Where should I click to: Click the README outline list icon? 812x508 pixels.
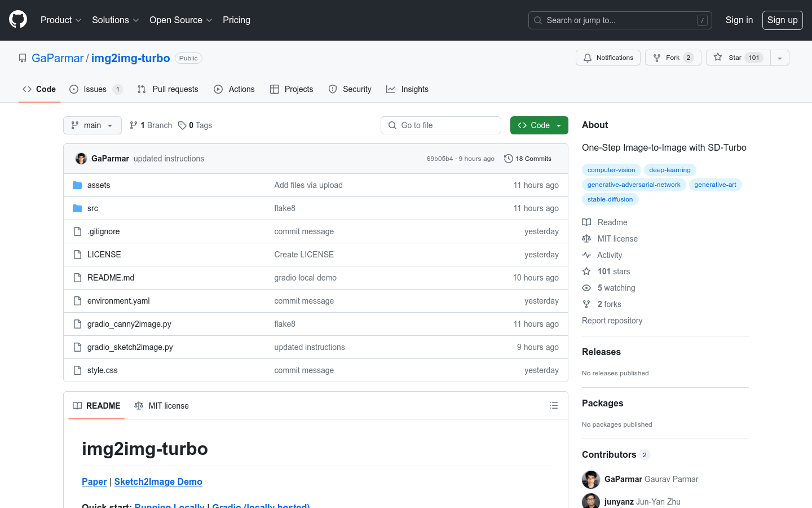tap(554, 405)
